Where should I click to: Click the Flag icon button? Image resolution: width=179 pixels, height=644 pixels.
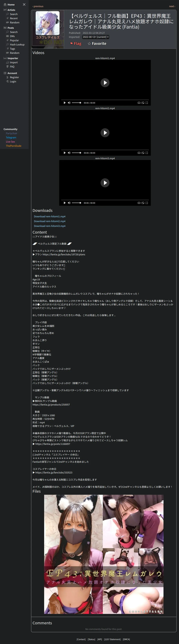[x=76, y=43]
